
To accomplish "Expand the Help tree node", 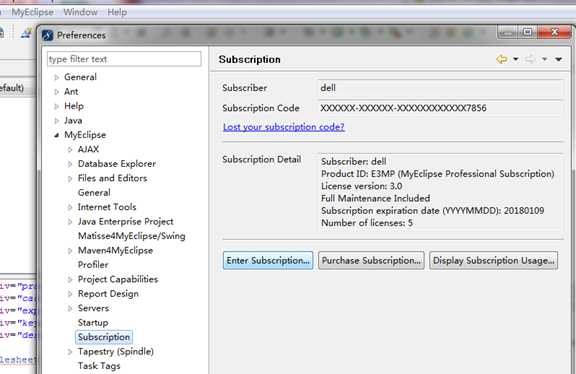I will point(57,106).
